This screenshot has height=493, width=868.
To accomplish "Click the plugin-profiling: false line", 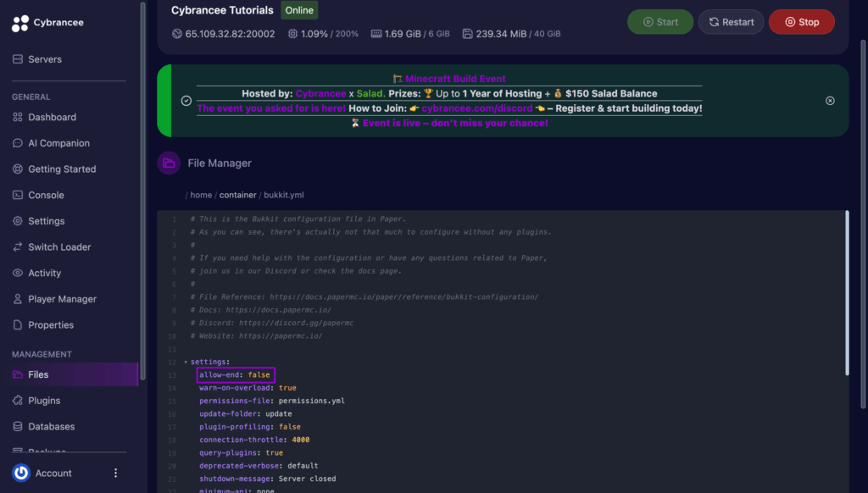I will tap(250, 427).
